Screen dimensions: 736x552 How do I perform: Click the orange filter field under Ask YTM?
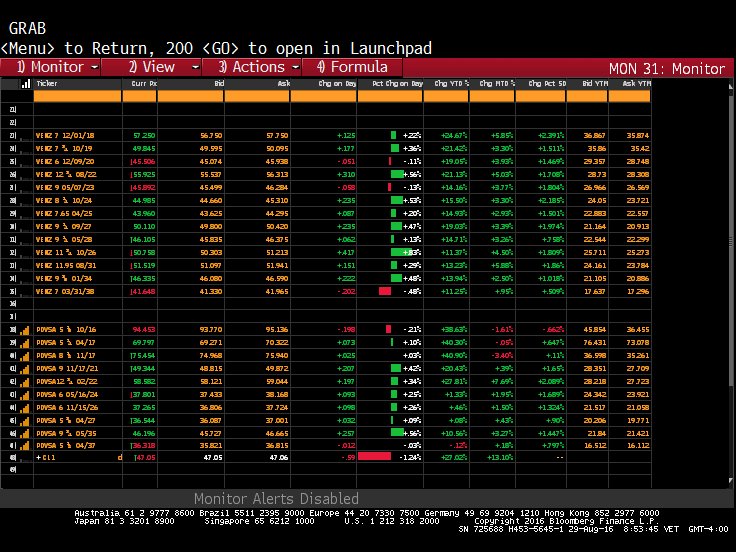629,96
